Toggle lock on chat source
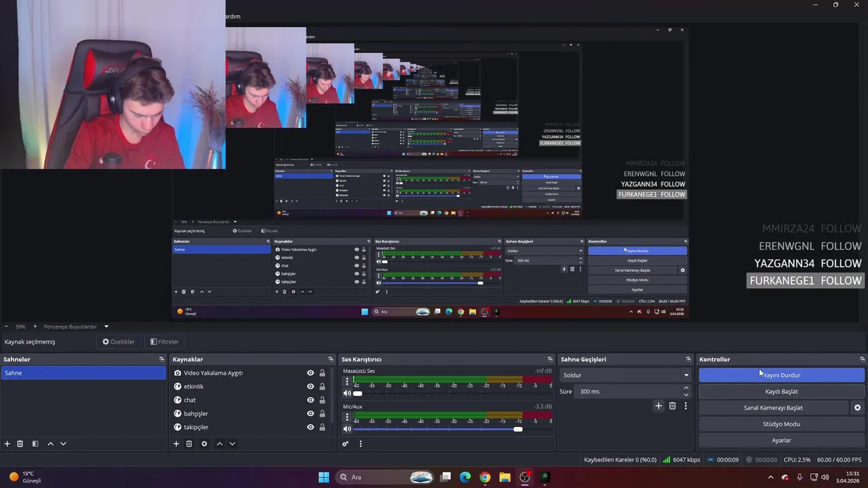The image size is (868, 488). click(x=322, y=400)
